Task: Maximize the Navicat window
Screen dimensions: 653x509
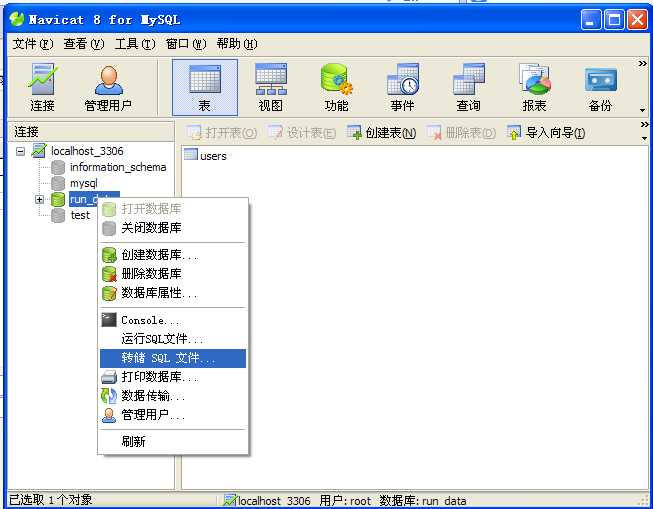Action: (x=614, y=20)
